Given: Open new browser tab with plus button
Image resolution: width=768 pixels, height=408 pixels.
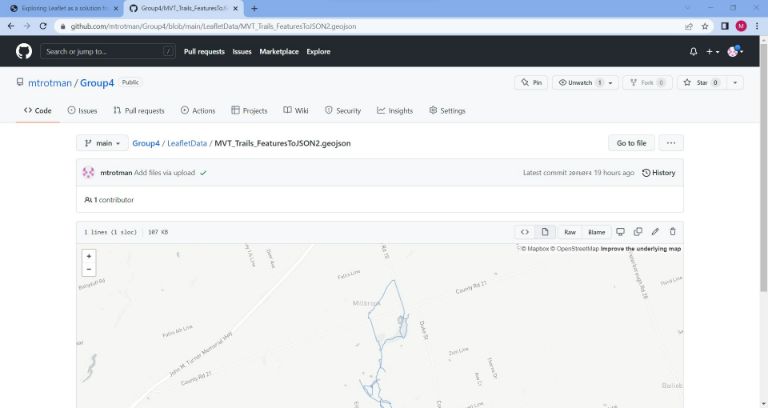Looking at the screenshot, I should pyautogui.click(x=254, y=8).
